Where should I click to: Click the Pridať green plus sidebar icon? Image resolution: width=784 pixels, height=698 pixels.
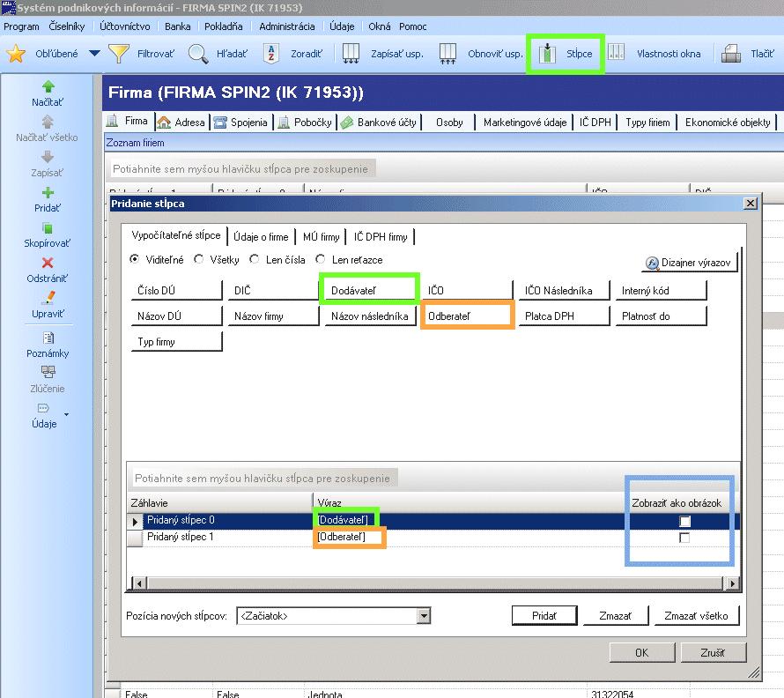48,192
